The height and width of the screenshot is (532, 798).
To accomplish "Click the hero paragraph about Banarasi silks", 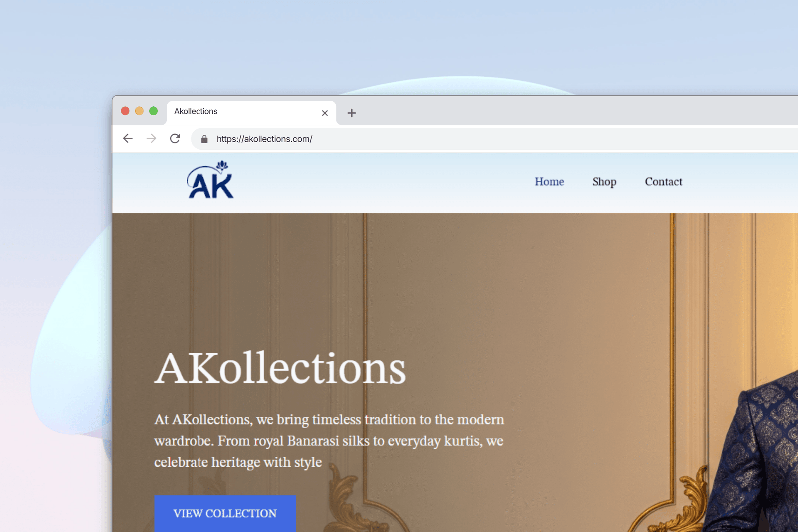I will click(x=329, y=441).
